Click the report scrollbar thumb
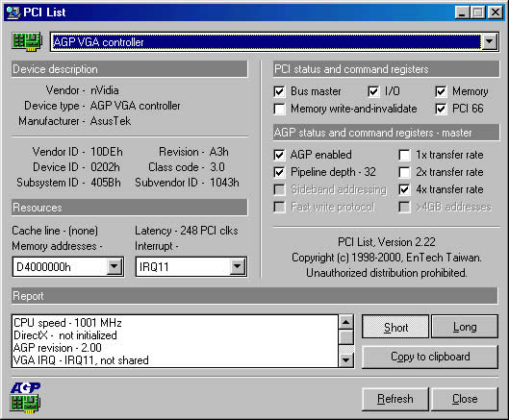Viewport: 509px width, 420px height. (346, 337)
